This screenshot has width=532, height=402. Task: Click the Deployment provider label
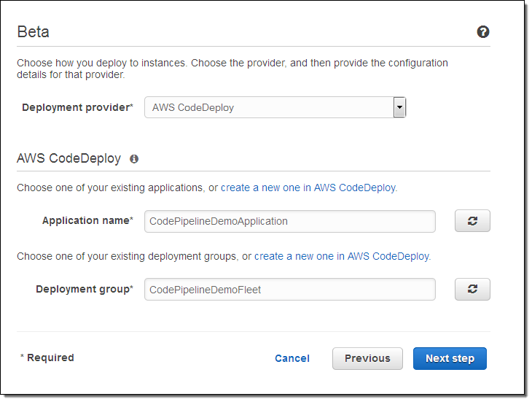pos(77,107)
